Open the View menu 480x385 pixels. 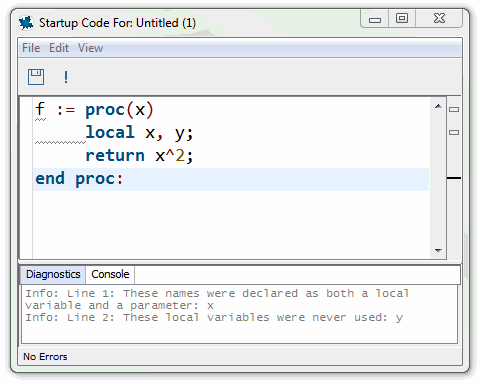pyautogui.click(x=90, y=48)
